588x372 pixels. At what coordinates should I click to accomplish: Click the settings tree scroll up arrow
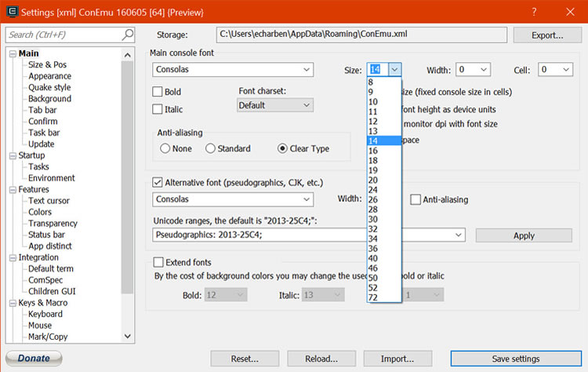128,55
